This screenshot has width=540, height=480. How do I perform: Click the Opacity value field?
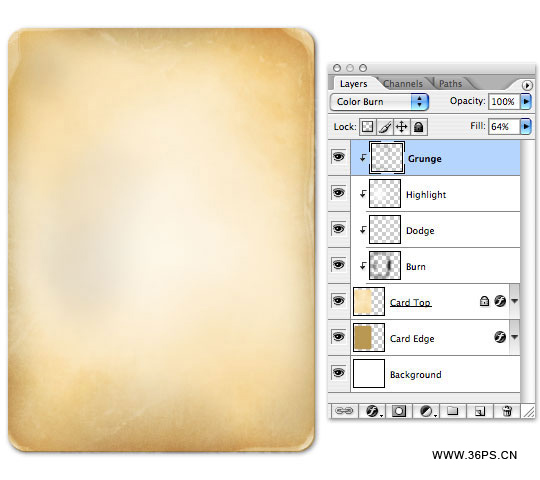click(504, 102)
